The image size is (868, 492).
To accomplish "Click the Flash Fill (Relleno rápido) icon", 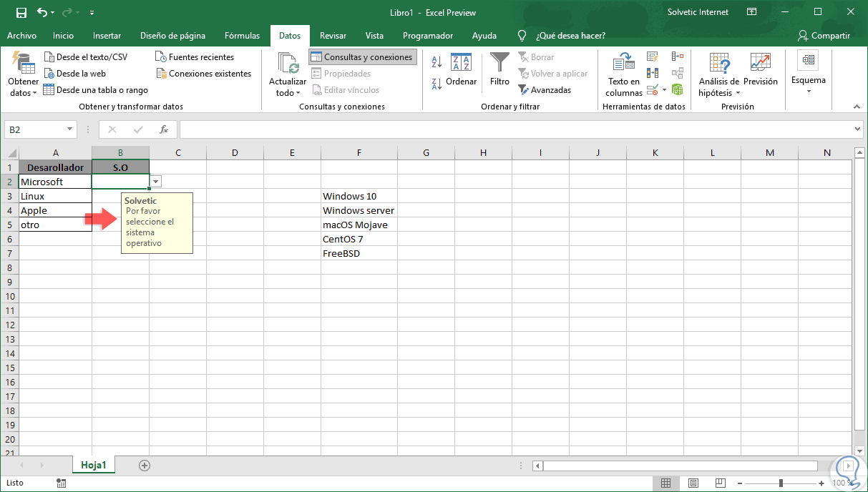I will [x=652, y=56].
